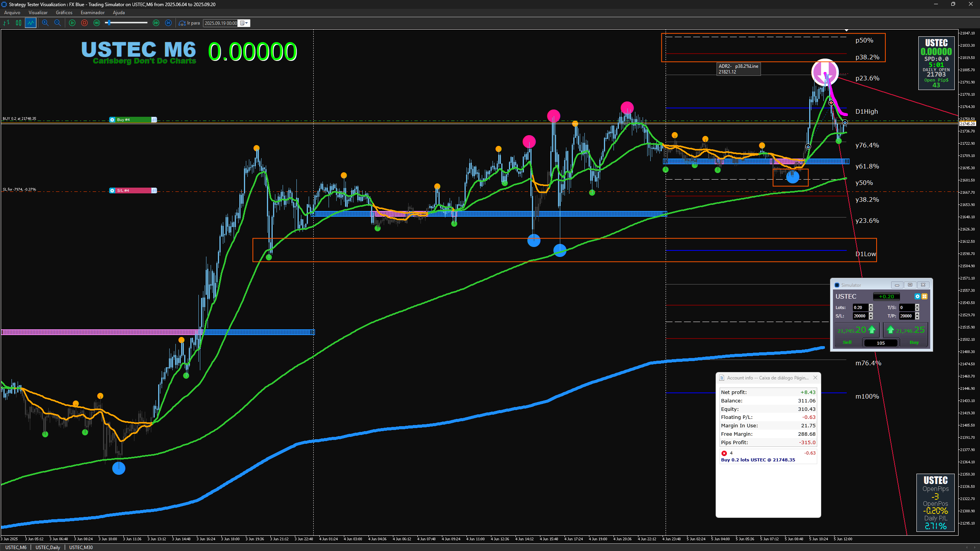Image resolution: width=980 pixels, height=551 pixels.
Task: Decrease S/L value with down arrow
Action: (x=871, y=318)
